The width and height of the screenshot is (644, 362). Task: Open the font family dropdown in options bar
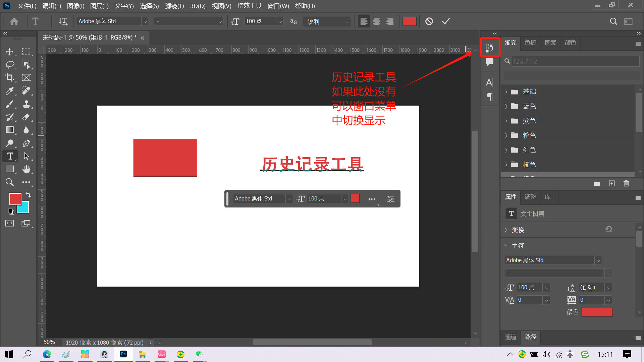coord(145,21)
